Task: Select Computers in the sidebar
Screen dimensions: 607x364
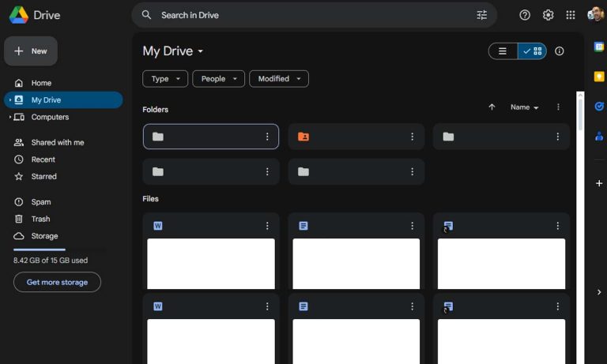Action: click(63, 117)
